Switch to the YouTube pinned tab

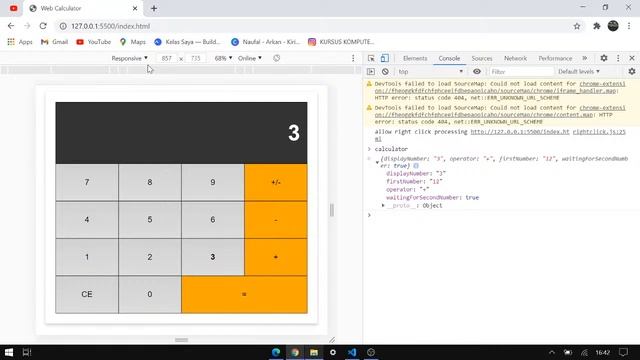coord(13,8)
